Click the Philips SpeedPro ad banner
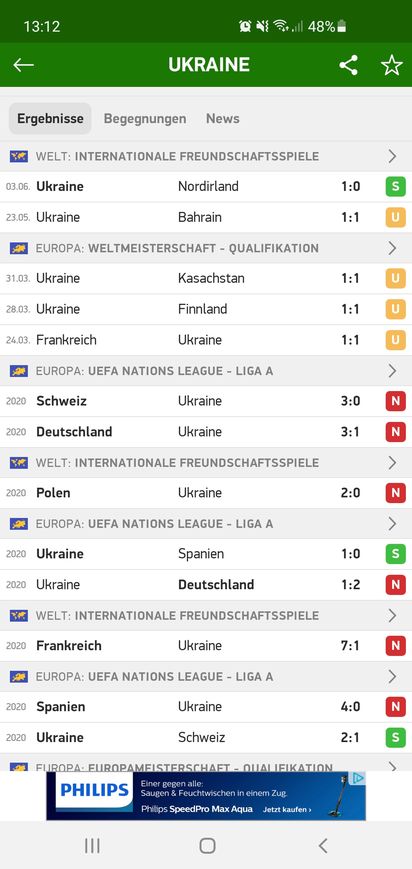This screenshot has width=412, height=869. coord(206,796)
